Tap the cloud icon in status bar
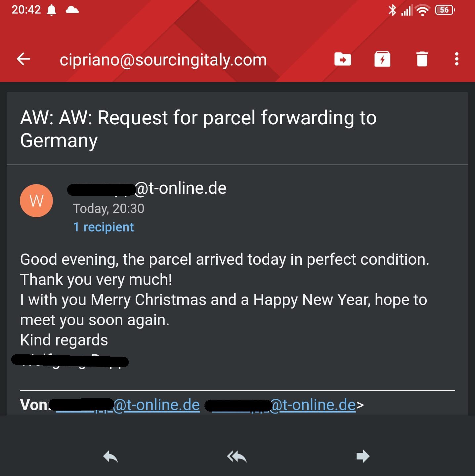 [72, 10]
